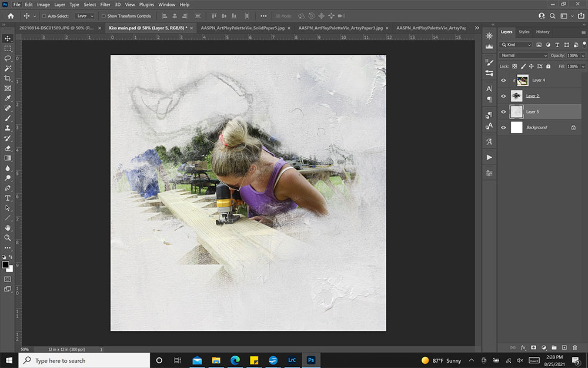
Task: Select the Frame tool
Action: pos(8,88)
